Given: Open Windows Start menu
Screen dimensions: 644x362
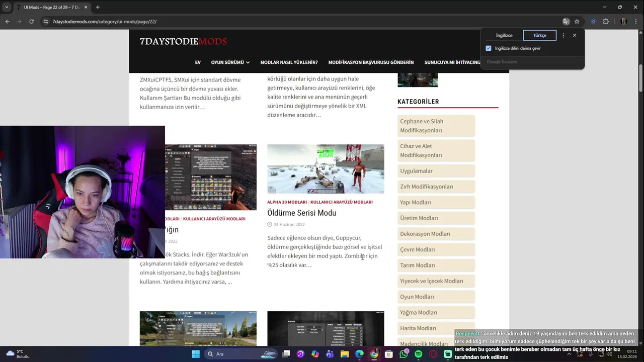Looking at the screenshot, I should (196, 354).
